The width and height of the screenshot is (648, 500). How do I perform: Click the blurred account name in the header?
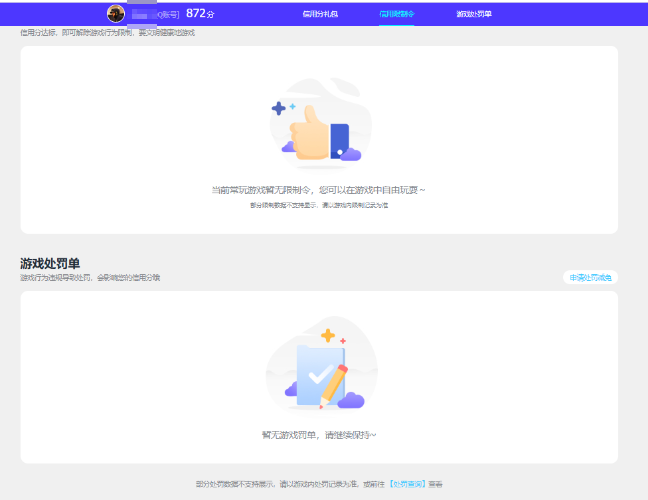[x=155, y=15]
